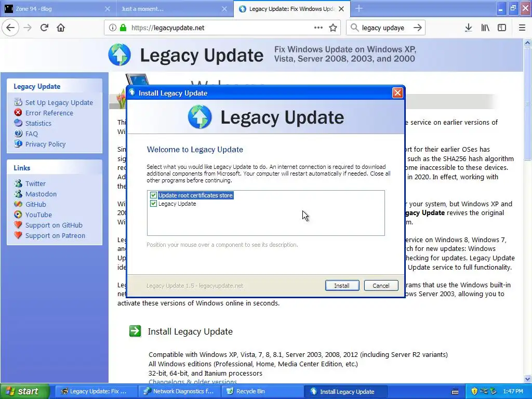Image resolution: width=532 pixels, height=399 pixels.
Task: Switch to the Zone 94 - Blog tab
Action: [x=58, y=9]
